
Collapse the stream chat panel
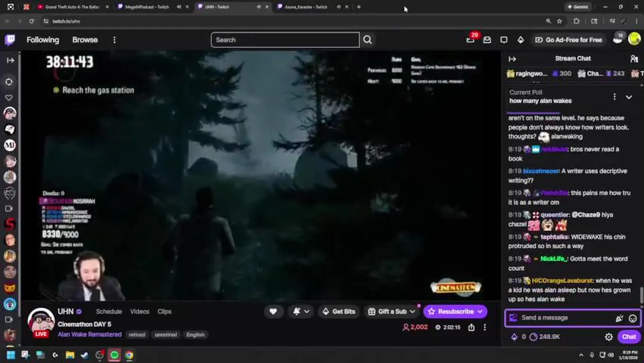pos(512,59)
